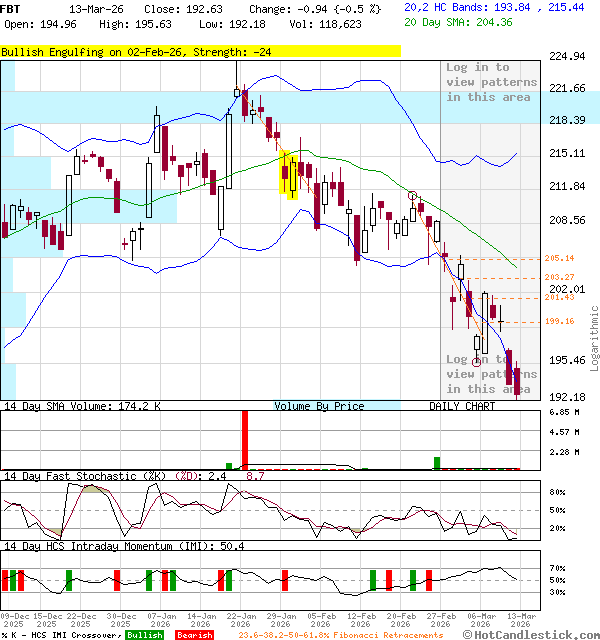Click the Logarithmic scale label
Screen dimensions: 600x640
[594, 338]
